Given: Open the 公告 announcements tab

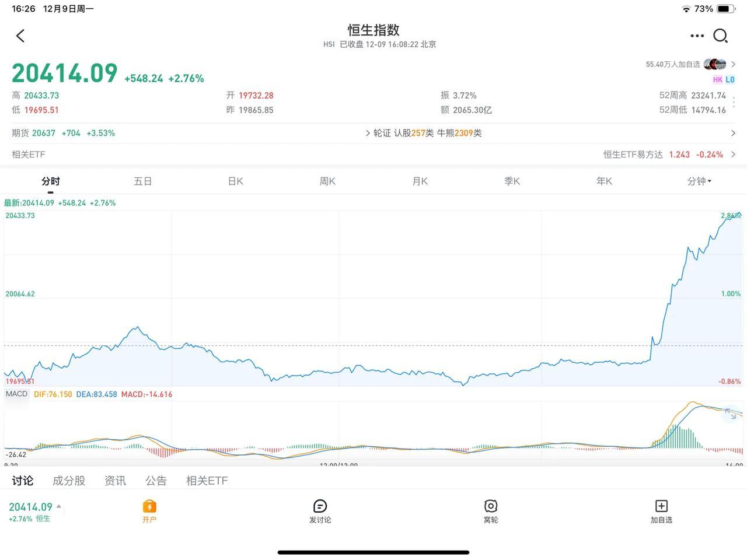Looking at the screenshot, I should coord(156,481).
